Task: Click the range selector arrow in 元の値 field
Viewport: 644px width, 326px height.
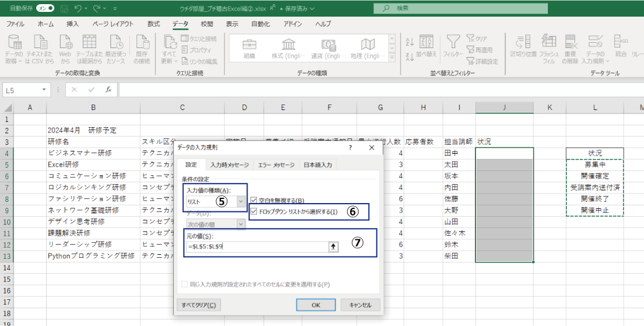Action: 333,247
